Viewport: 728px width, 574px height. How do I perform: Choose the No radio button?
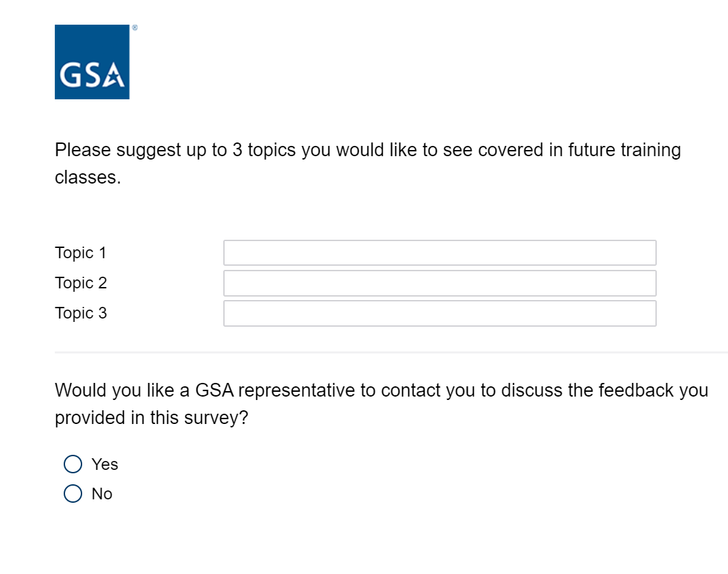pyautogui.click(x=73, y=494)
